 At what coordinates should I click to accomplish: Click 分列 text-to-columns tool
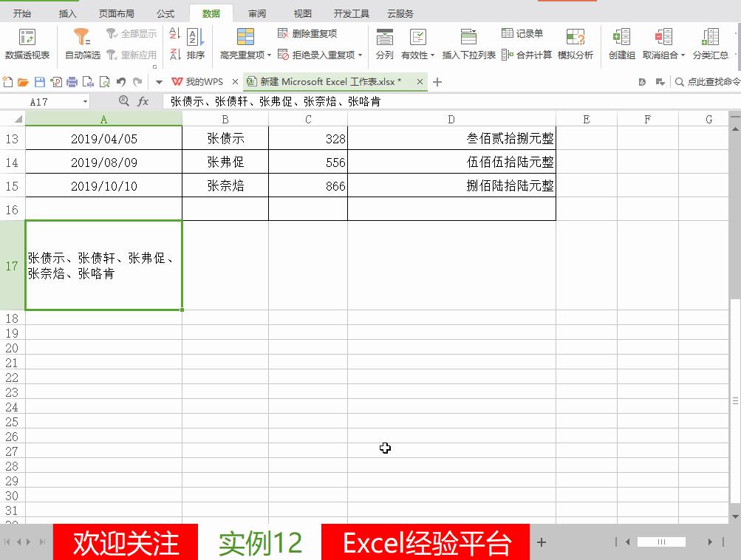pyautogui.click(x=384, y=43)
